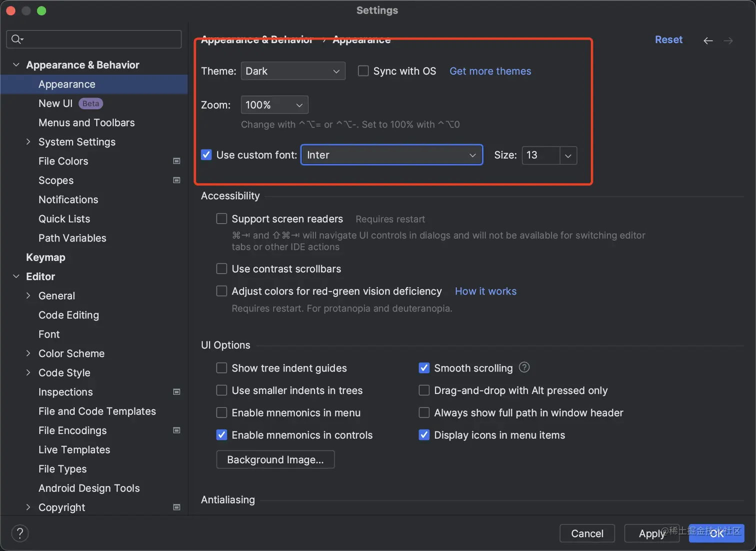Open the Font settings page

49,334
